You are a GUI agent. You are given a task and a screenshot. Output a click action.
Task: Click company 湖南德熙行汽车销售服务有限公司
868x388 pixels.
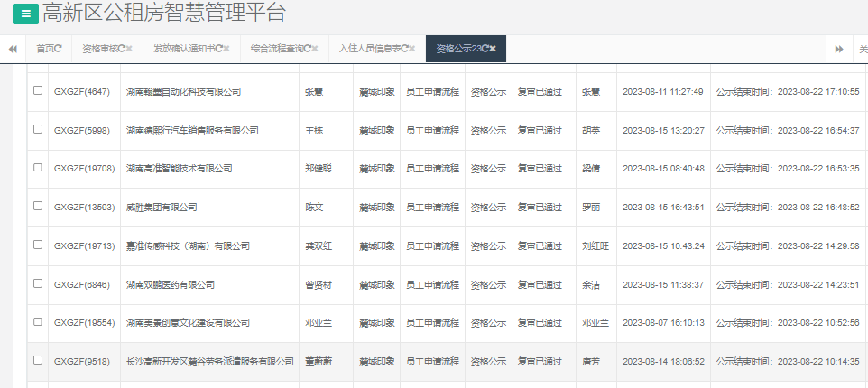[x=192, y=131]
